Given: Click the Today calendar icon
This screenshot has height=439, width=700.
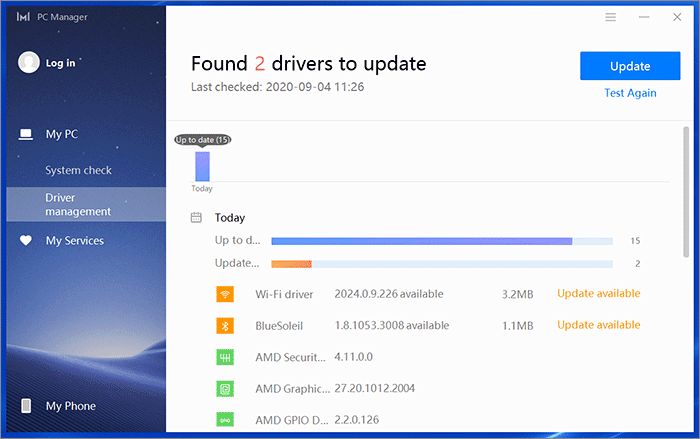Looking at the screenshot, I should pos(196,217).
